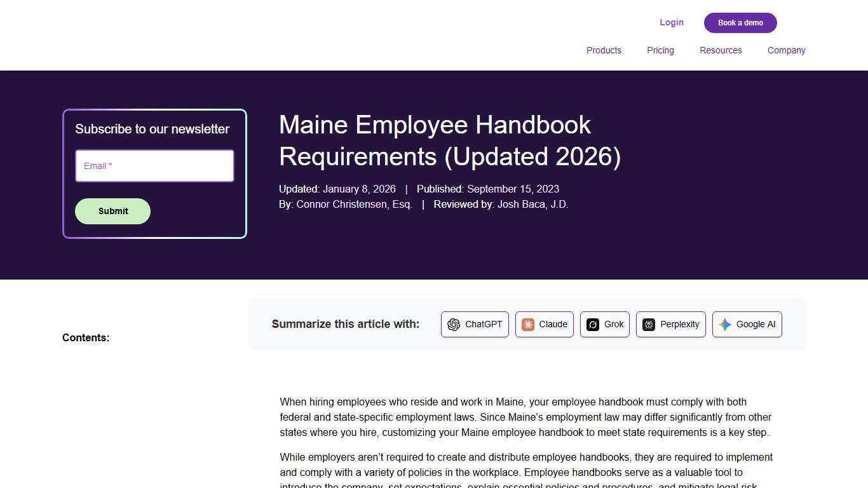Open the Company dropdown menu

786,50
